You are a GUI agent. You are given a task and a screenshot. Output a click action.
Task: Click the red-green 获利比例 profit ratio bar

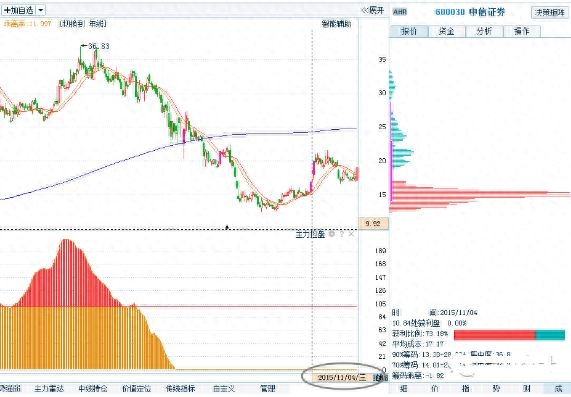point(509,335)
